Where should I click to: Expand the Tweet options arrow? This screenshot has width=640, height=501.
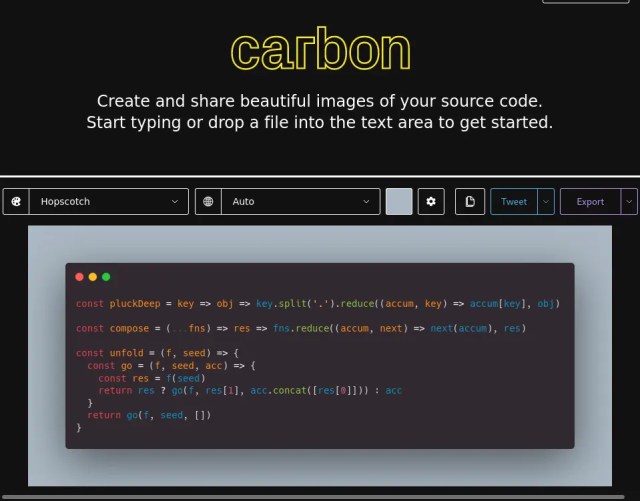point(546,201)
